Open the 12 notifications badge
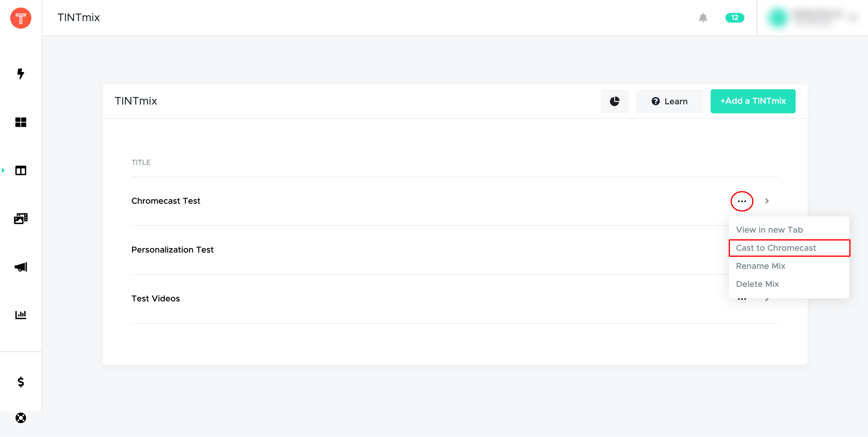Viewport: 868px width, 437px height. pos(734,17)
